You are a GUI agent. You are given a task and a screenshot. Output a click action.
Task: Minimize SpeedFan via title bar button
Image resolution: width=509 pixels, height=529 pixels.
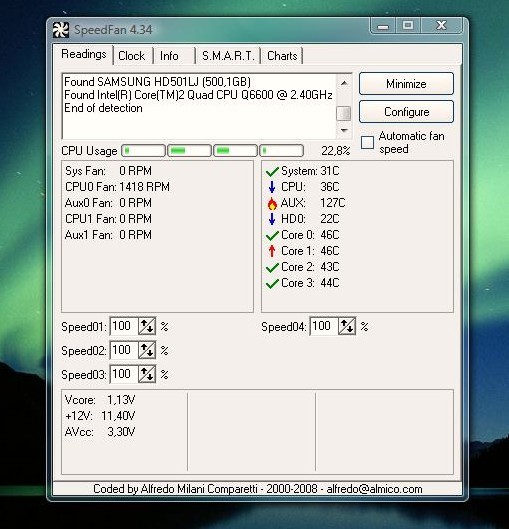[x=383, y=26]
